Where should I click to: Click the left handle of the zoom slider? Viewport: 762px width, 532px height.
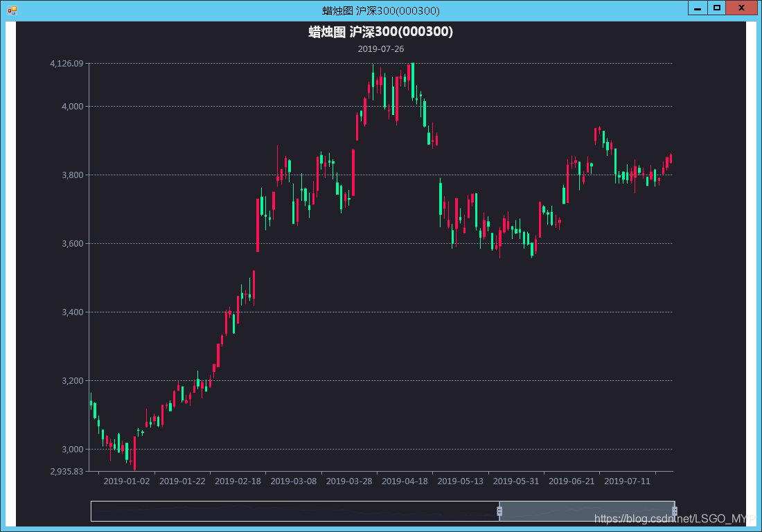[x=499, y=511]
